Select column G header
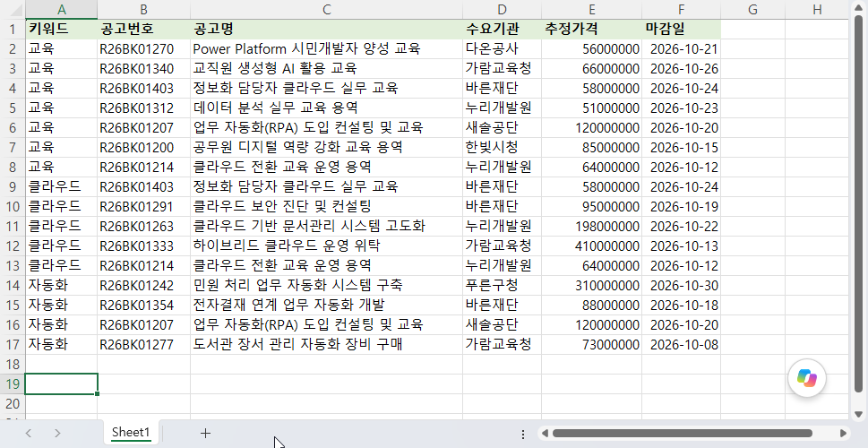This screenshot has height=448, width=868. (x=752, y=9)
